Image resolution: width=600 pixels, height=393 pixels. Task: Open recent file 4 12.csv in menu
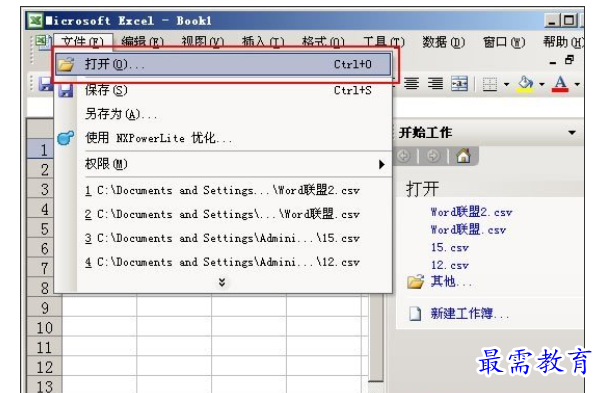point(223,263)
